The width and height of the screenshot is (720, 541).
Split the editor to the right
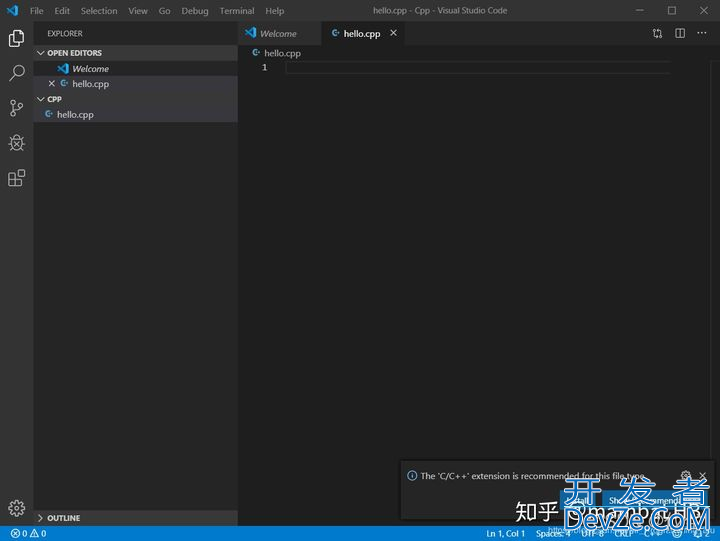coord(680,33)
